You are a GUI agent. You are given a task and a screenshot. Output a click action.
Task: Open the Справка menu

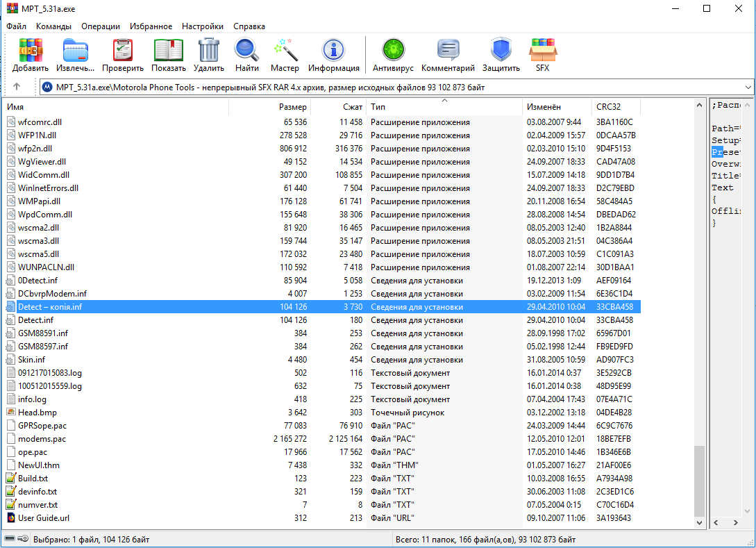tap(249, 26)
